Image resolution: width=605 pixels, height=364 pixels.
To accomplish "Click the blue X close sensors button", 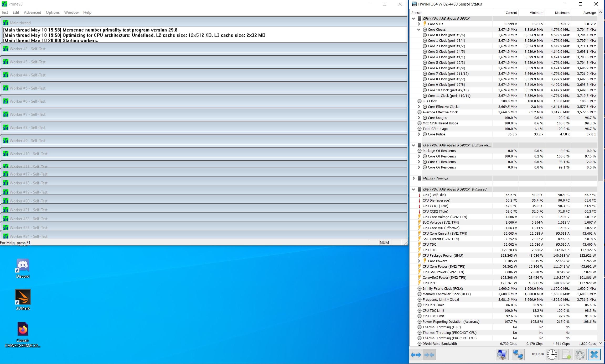I will (594, 355).
